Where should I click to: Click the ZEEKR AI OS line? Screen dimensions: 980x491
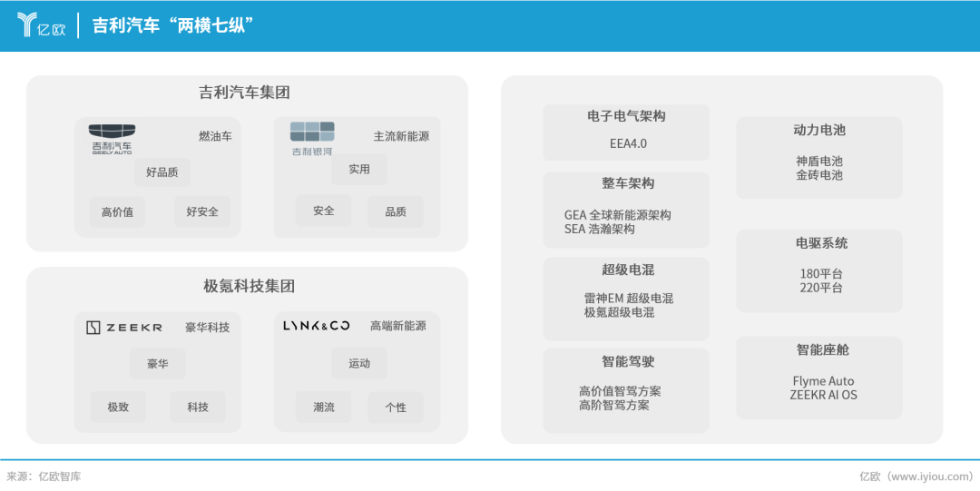point(823,395)
